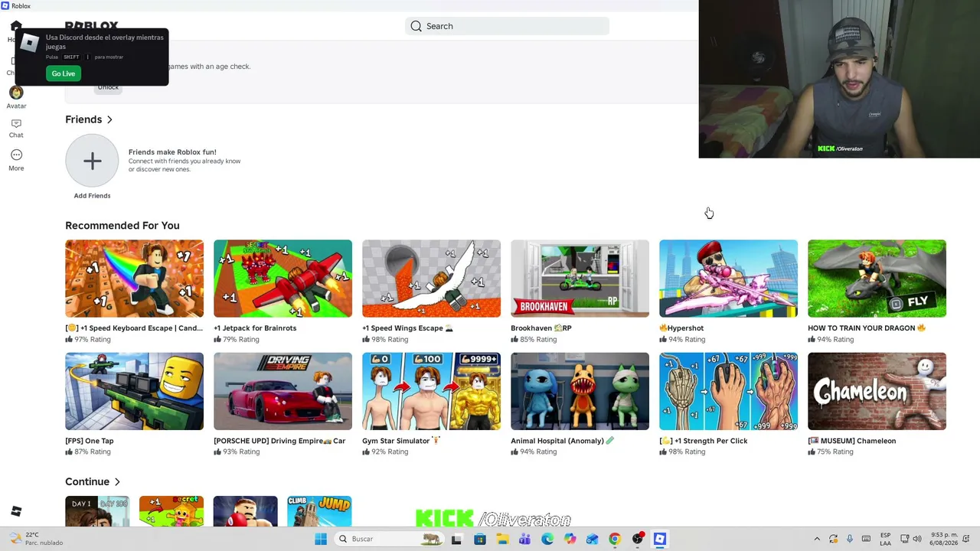Open Chat in the left sidebar
Viewport: 980px width, 551px height.
[x=16, y=128]
